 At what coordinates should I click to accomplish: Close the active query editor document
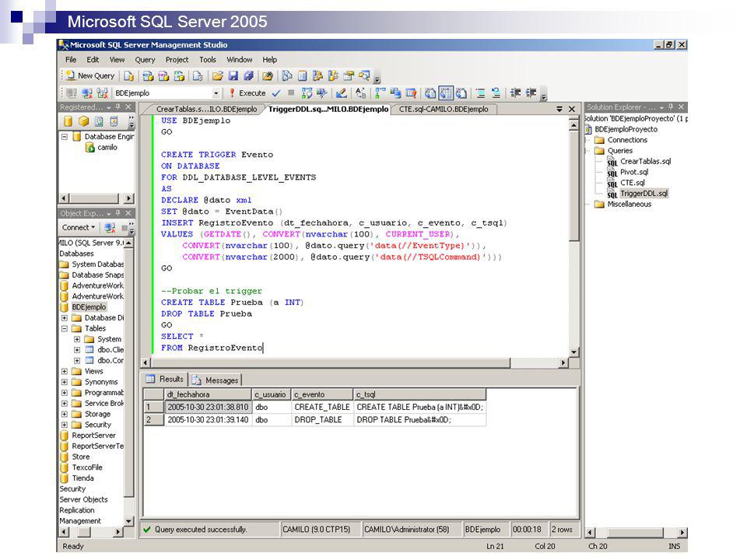(572, 109)
